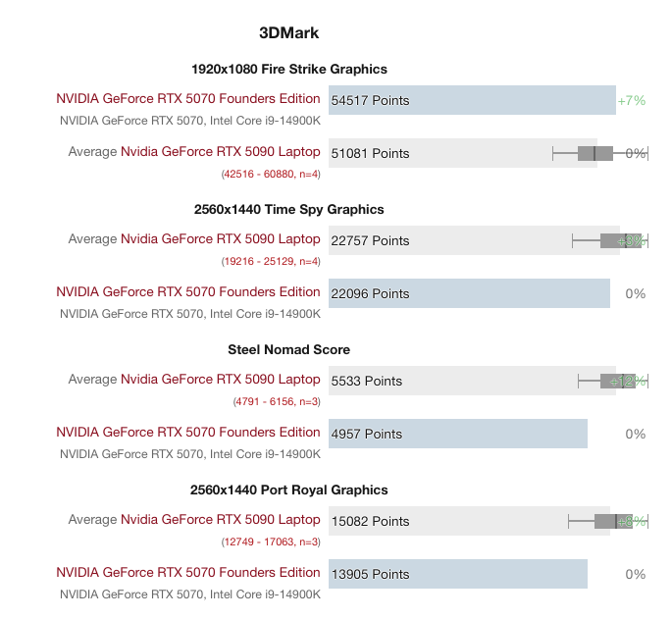Open RTX 5070 Founders Edition link under Steel Nomad
This screenshot has width=672, height=619.
(x=188, y=433)
